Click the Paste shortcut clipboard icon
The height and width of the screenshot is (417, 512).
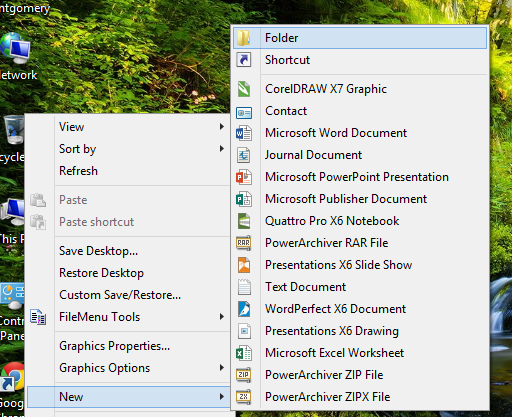click(38, 222)
